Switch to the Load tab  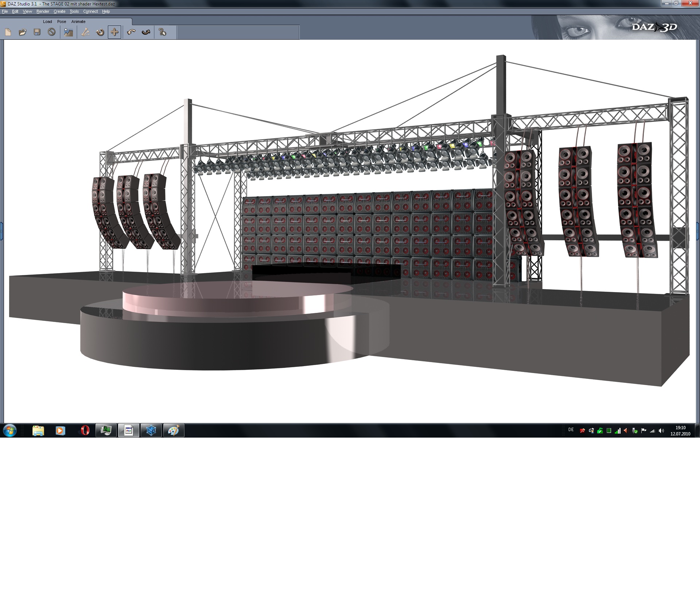pos(47,22)
